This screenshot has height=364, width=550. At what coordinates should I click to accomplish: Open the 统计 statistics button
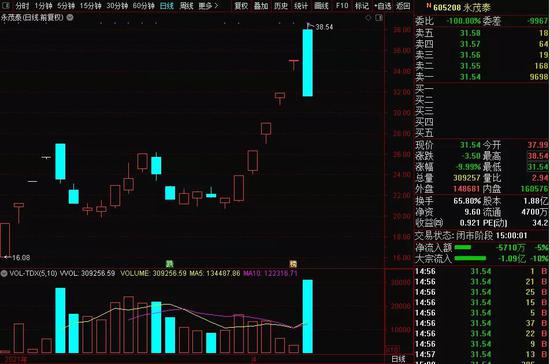click(301, 6)
